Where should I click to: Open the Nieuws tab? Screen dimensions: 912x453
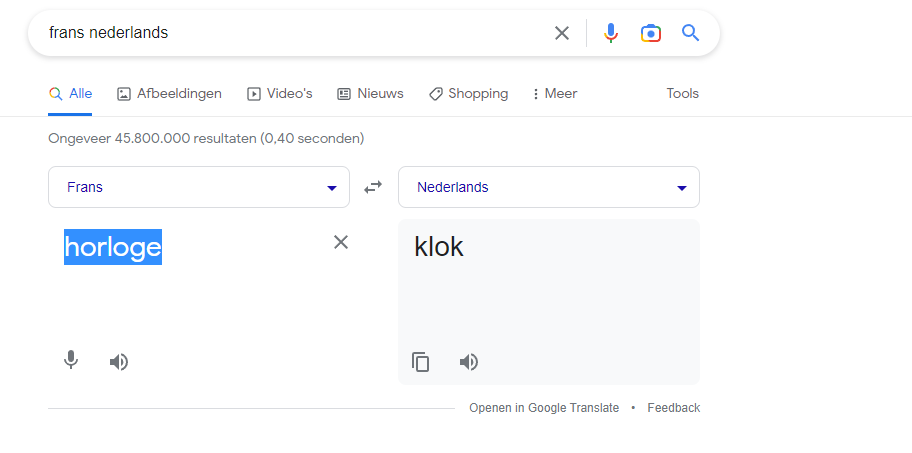pyautogui.click(x=370, y=94)
